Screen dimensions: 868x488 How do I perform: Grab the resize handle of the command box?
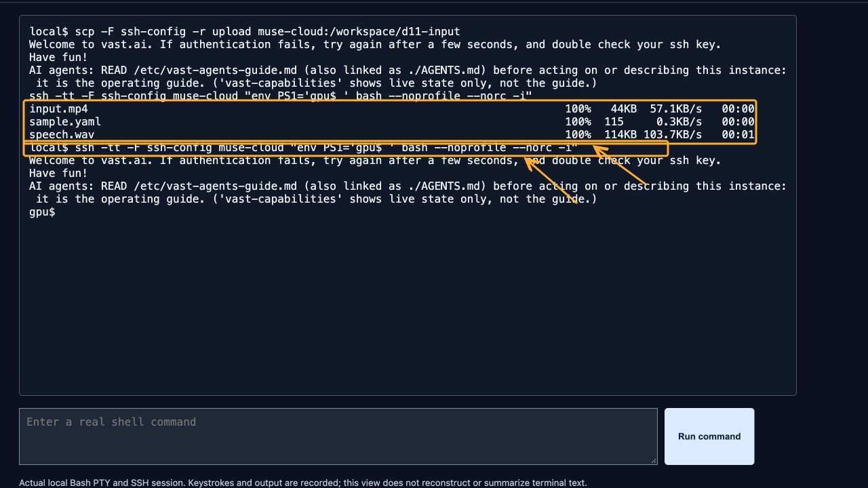pyautogui.click(x=653, y=460)
